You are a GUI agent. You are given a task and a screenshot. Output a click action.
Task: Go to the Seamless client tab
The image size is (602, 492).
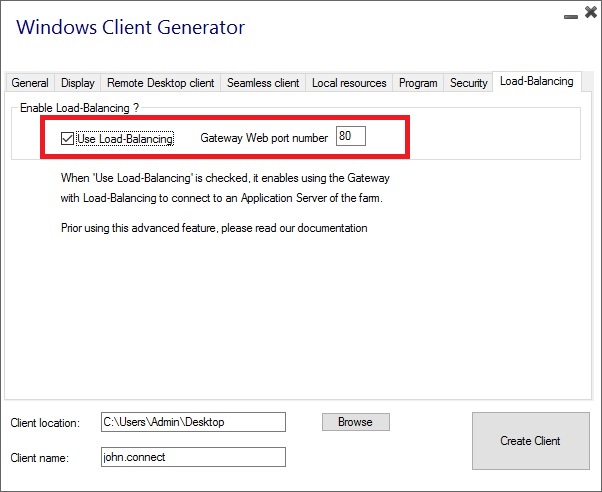tap(262, 83)
